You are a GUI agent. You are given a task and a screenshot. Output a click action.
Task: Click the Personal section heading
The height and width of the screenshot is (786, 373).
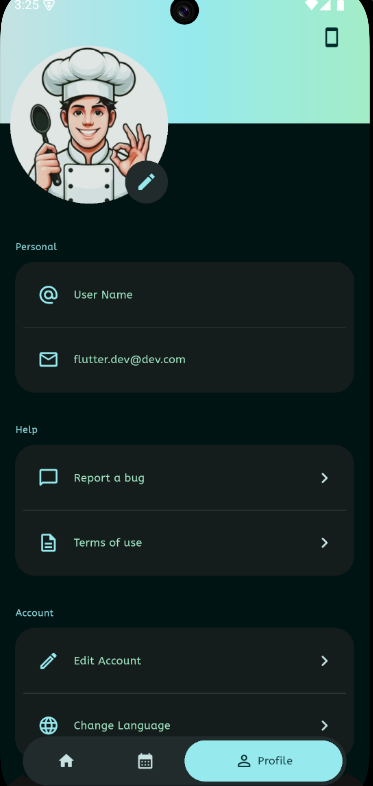click(36, 247)
